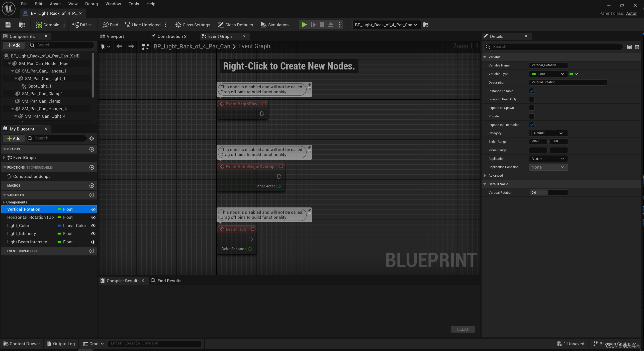Navigate back in graph history

119,46
